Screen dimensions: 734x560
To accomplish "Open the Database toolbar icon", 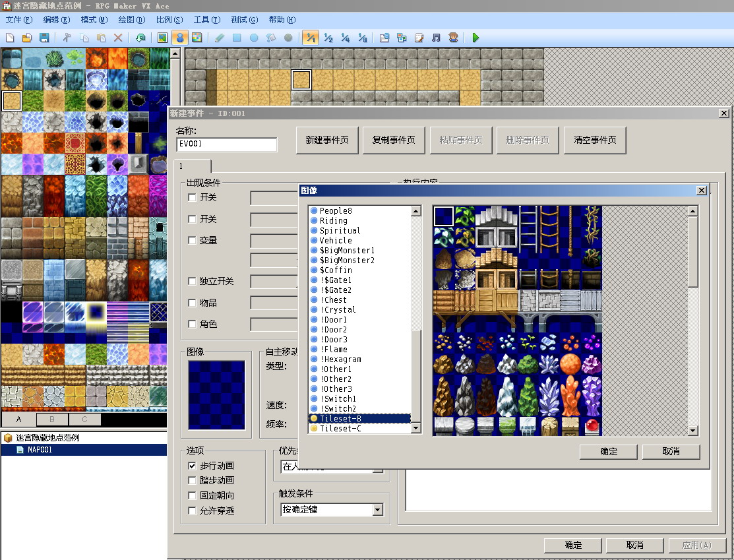I will tap(384, 38).
